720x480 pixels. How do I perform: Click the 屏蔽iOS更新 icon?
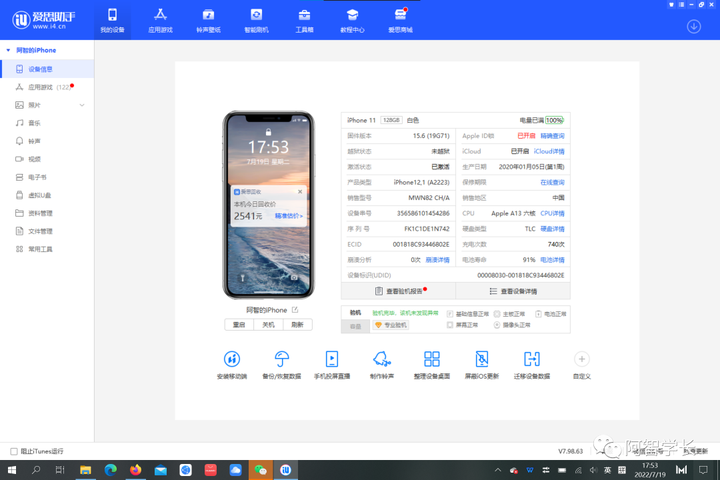pos(482,359)
